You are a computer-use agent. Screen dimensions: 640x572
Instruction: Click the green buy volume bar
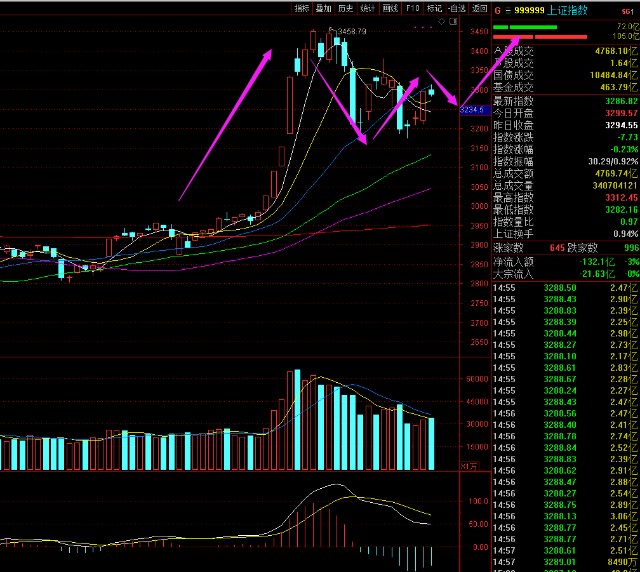click(525, 27)
